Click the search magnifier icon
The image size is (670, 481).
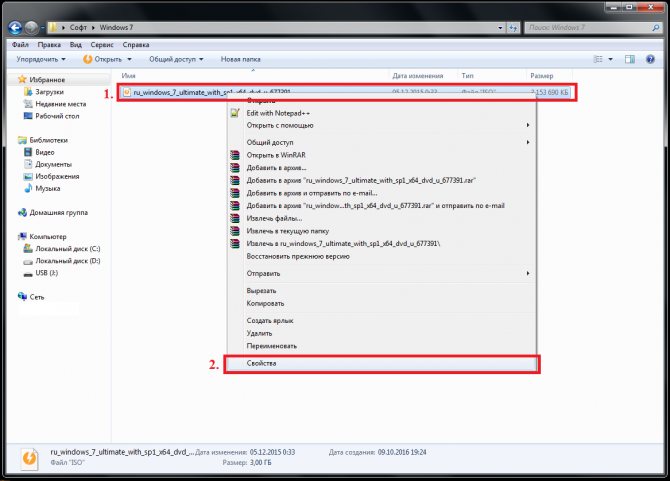pyautogui.click(x=656, y=28)
